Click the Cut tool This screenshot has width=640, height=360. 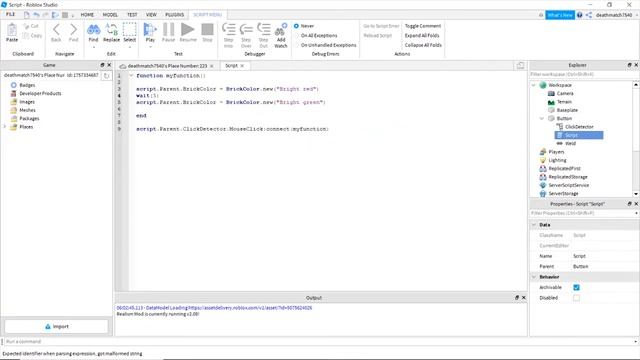(31, 26)
